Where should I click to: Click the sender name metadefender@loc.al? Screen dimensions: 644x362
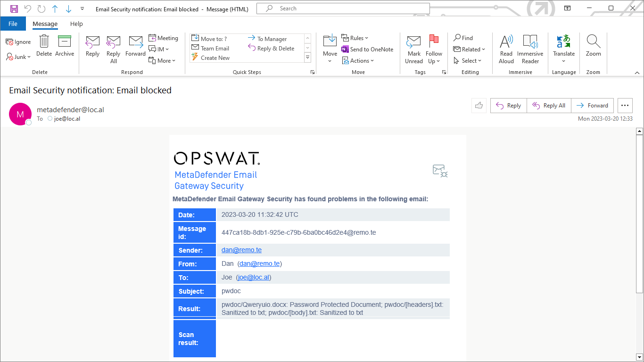70,110
